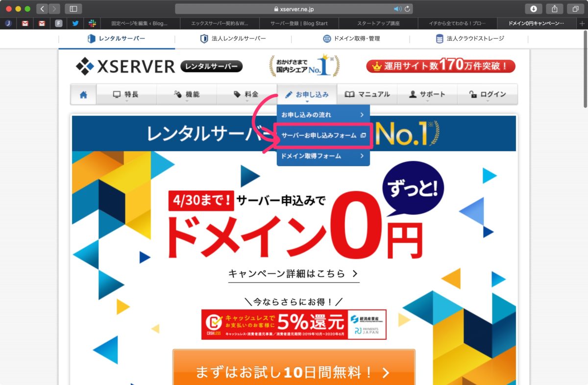Click the 運用サイト数170万件突破 banner
Image resolution: width=588 pixels, height=385 pixels.
(441, 66)
